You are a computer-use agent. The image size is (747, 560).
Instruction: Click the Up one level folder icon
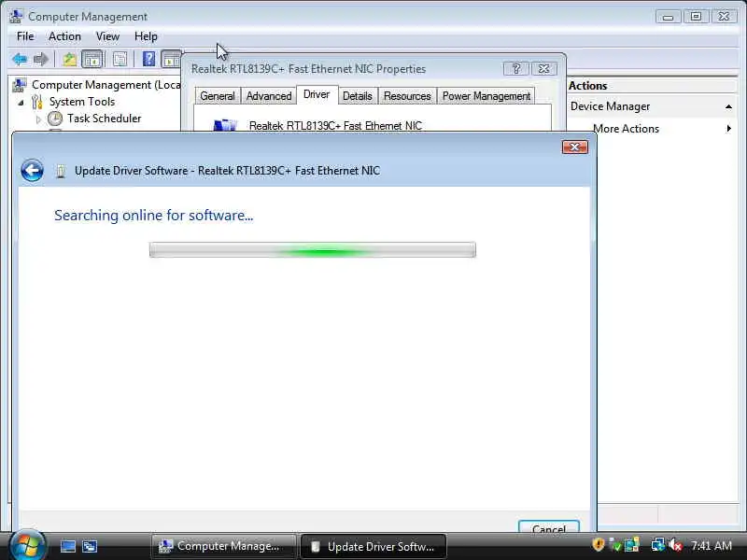(x=69, y=60)
